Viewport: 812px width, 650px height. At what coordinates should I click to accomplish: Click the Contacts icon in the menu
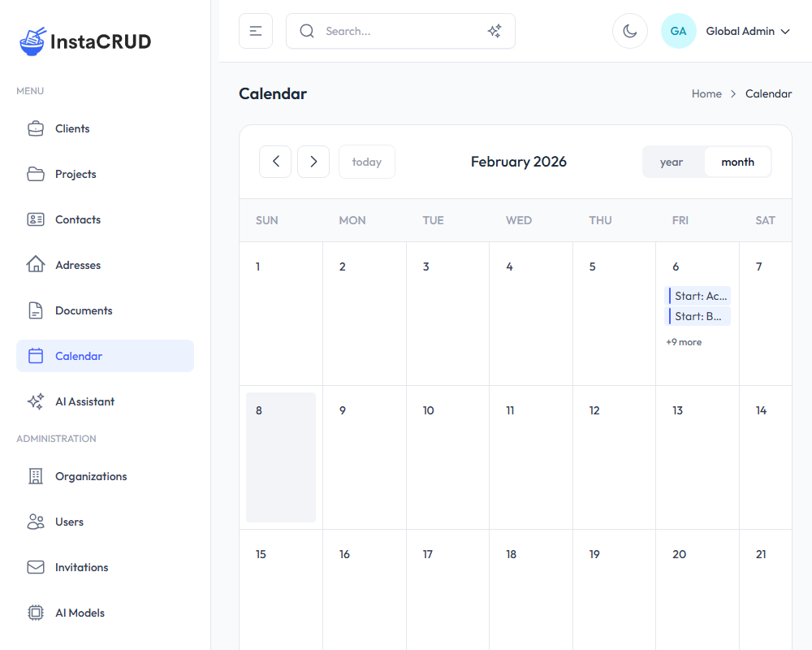pyautogui.click(x=35, y=219)
